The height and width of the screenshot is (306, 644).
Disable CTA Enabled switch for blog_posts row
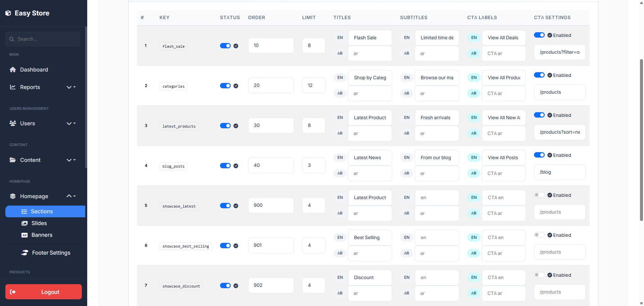[539, 155]
